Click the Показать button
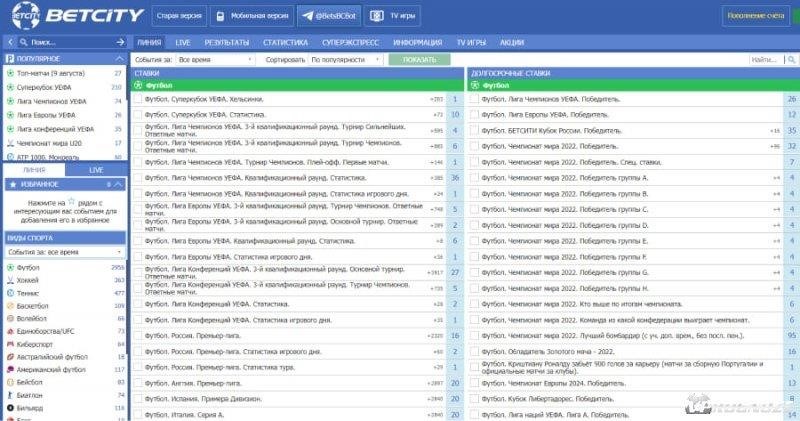Image resolution: width=800 pixels, height=421 pixels. [419, 60]
